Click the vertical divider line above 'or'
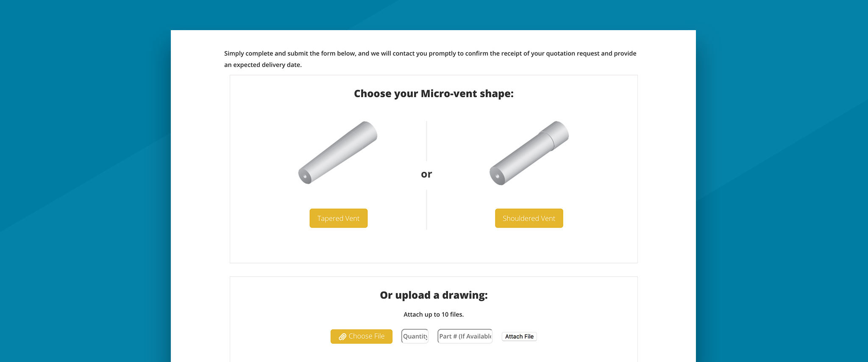This screenshot has width=868, height=362. pyautogui.click(x=426, y=141)
